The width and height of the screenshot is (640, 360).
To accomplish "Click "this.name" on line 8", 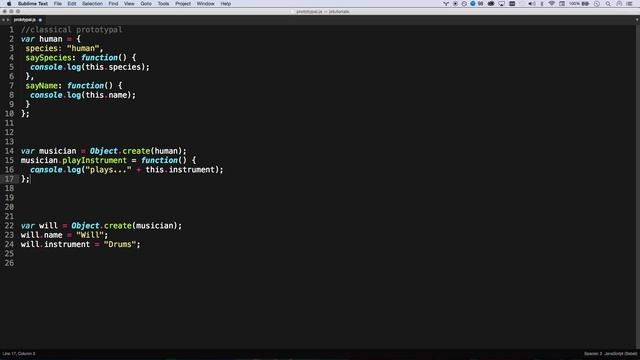I will click(106, 95).
